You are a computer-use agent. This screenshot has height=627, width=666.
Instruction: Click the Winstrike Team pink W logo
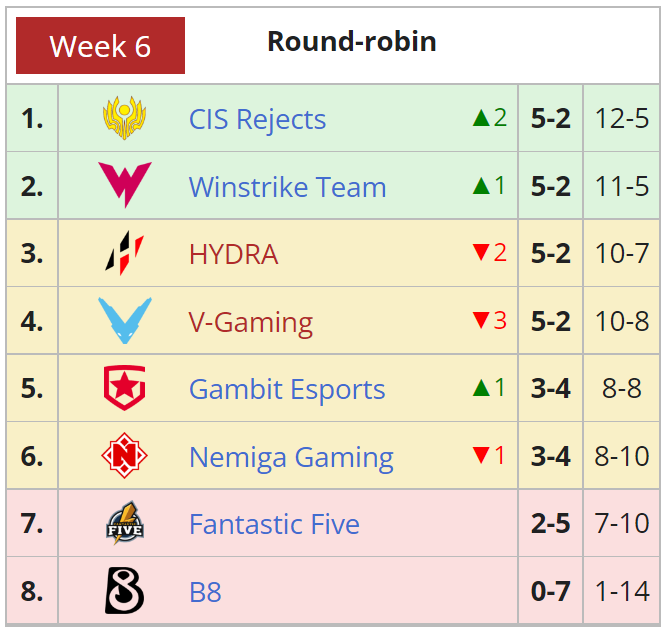pyautogui.click(x=124, y=185)
